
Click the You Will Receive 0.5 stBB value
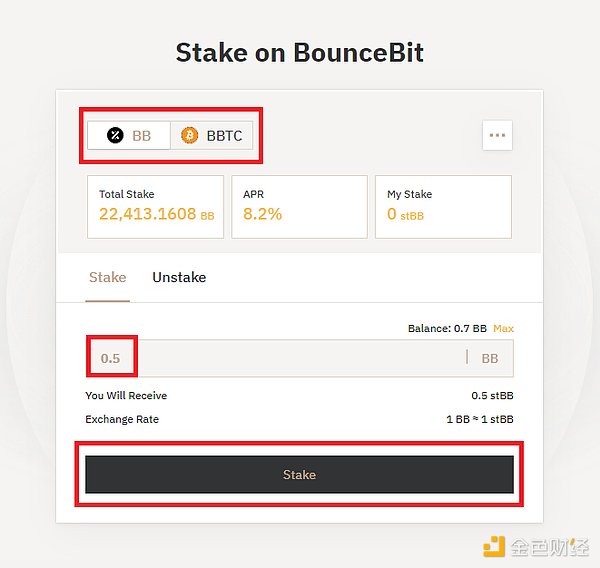492,396
